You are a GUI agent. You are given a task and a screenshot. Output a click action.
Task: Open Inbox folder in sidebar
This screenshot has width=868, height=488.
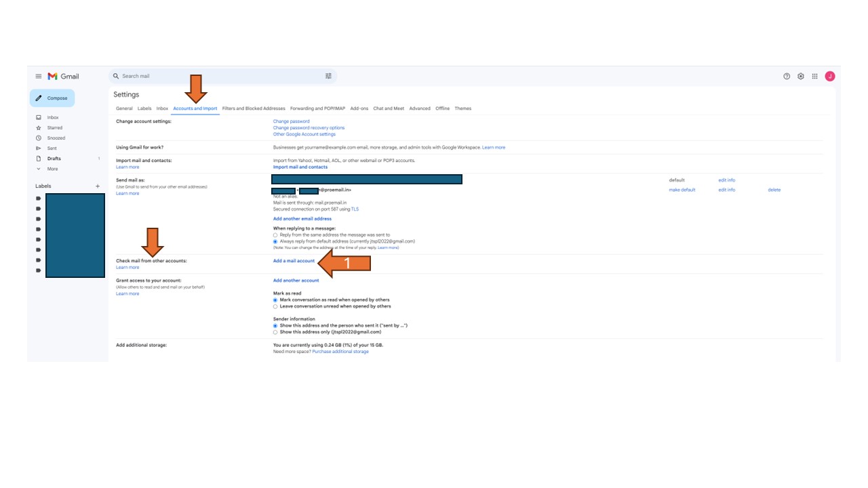53,118
